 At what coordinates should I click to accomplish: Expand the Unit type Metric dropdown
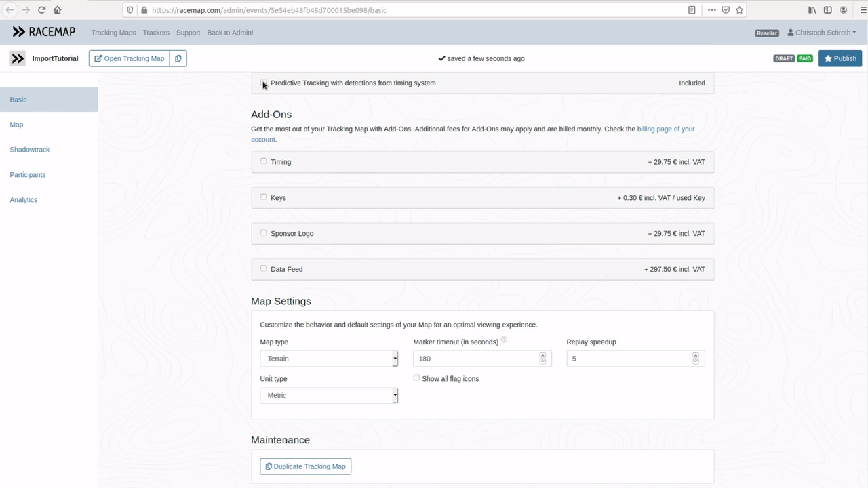pyautogui.click(x=329, y=395)
